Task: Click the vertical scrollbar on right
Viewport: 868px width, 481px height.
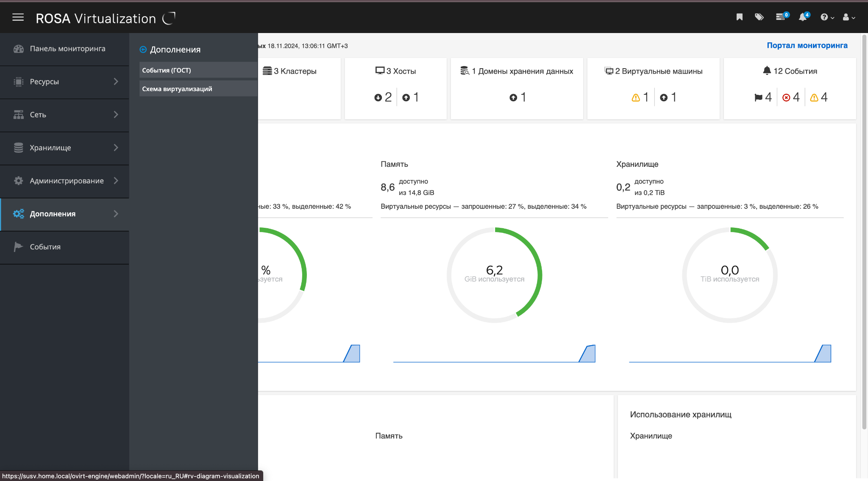Action: [864, 233]
